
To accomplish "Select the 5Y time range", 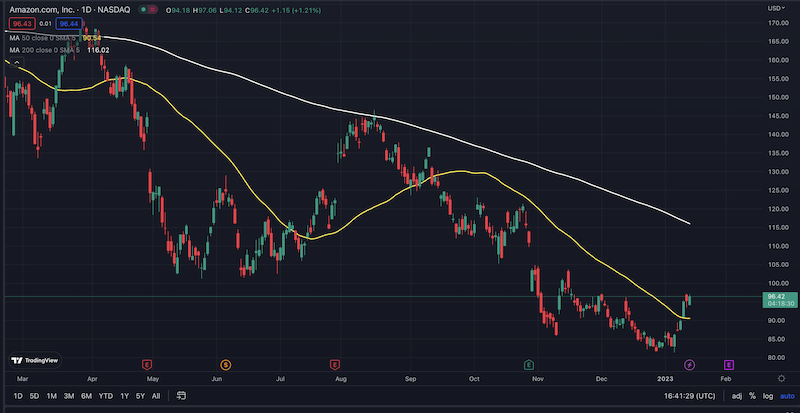I will tap(141, 396).
